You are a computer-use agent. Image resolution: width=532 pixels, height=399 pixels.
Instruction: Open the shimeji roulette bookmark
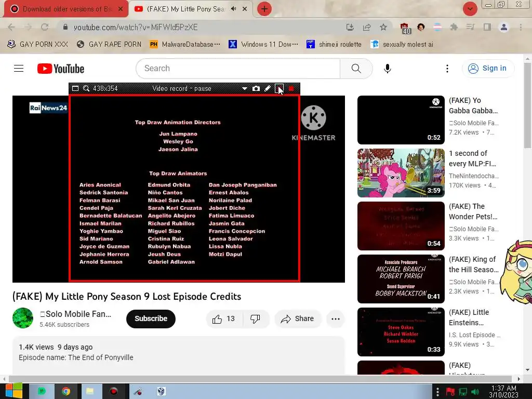334,45
